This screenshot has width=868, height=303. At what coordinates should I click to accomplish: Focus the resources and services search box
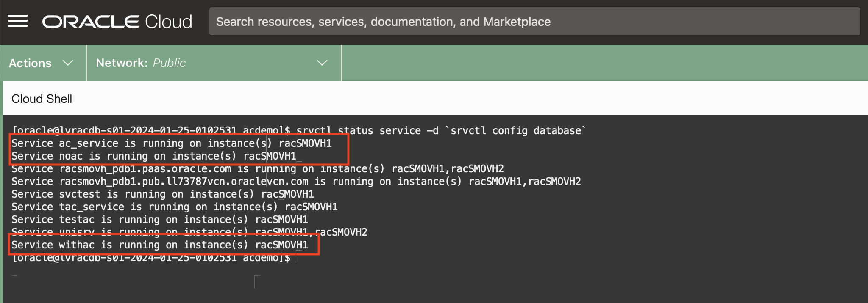[x=534, y=22]
